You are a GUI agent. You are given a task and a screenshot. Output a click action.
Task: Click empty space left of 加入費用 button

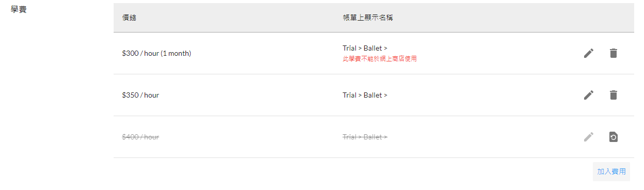(x=351, y=171)
